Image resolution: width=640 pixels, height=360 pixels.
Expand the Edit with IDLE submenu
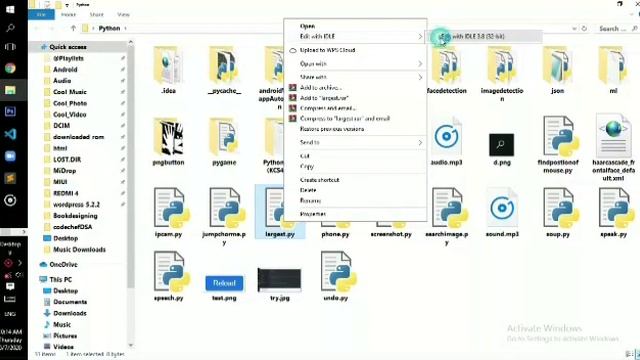(355, 36)
